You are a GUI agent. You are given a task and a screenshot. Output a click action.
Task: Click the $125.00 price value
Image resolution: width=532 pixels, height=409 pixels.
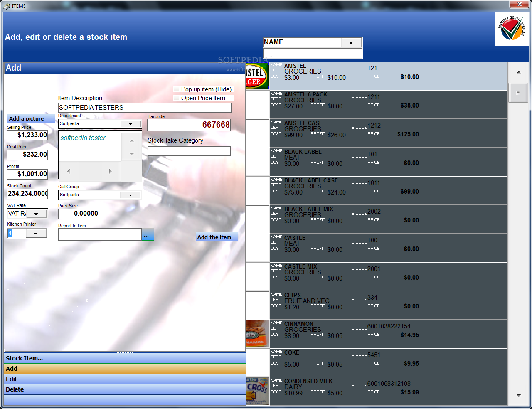coord(408,134)
